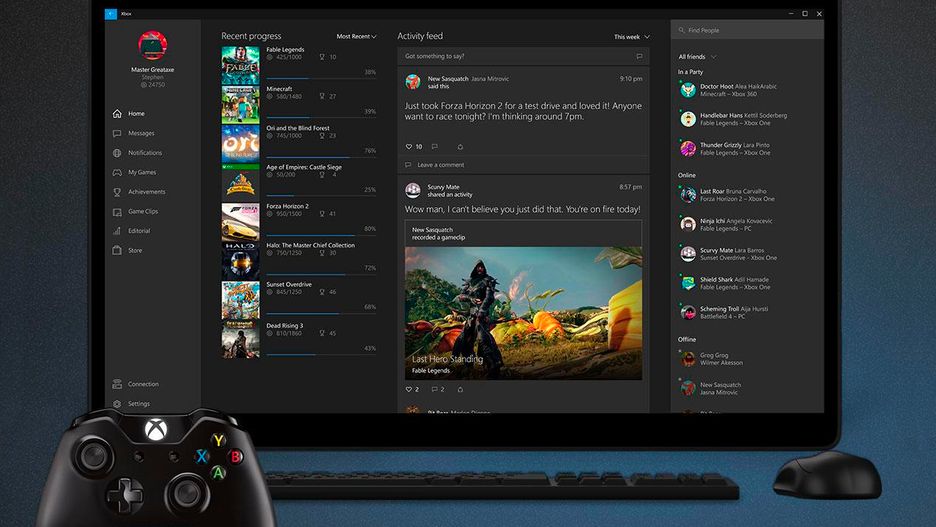Image resolution: width=936 pixels, height=527 pixels.
Task: Open Age of Empires Castle Siege cover
Action: coord(241,183)
